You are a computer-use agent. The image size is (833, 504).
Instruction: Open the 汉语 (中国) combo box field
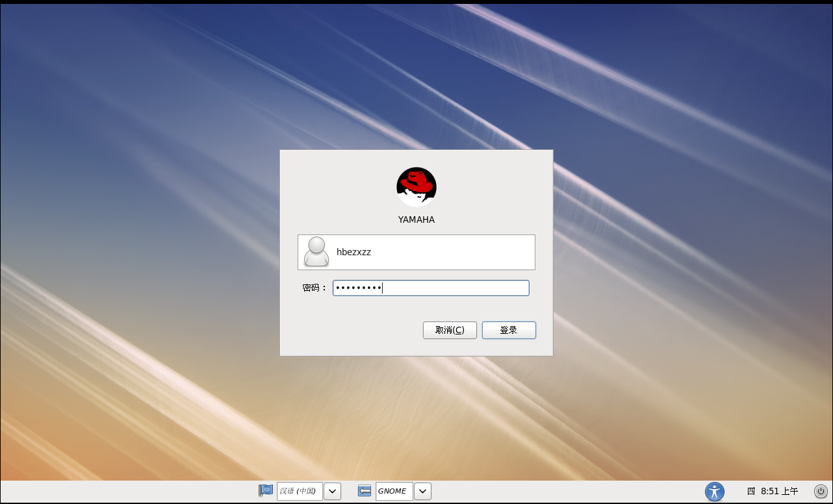300,491
